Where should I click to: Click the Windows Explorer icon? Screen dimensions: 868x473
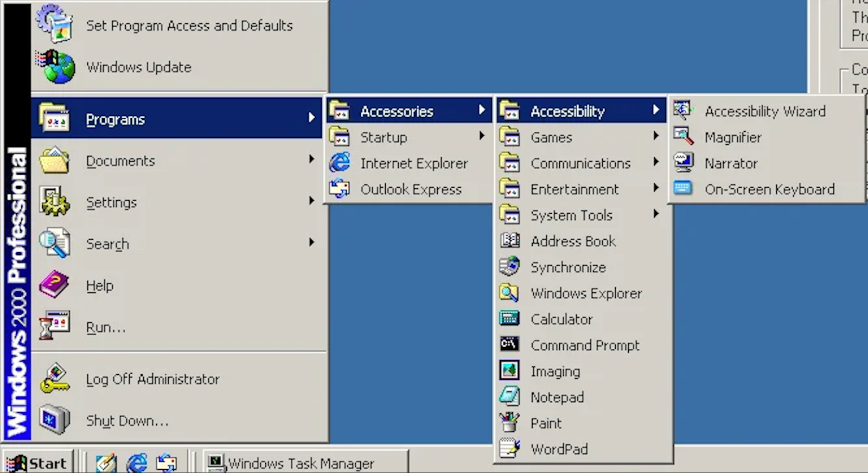point(509,292)
